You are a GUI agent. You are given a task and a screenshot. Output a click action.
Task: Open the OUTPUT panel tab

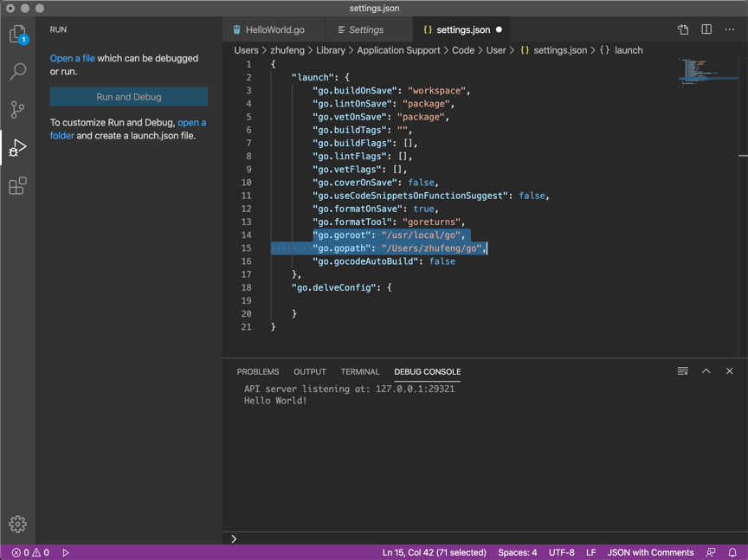click(310, 371)
